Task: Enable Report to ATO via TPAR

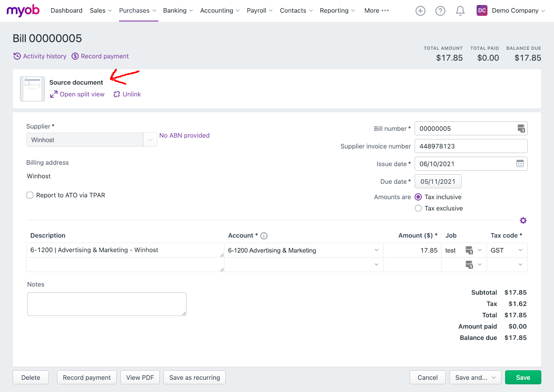Action: point(30,195)
